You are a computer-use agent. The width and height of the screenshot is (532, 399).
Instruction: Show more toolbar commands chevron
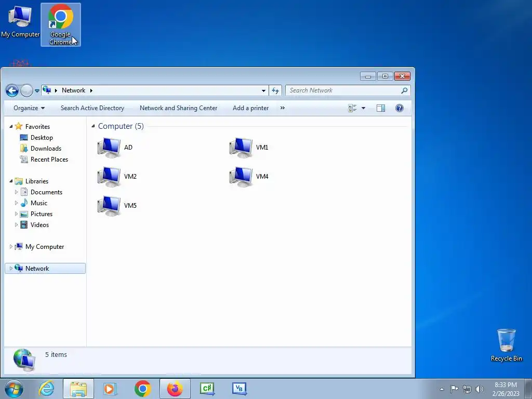[282, 108]
